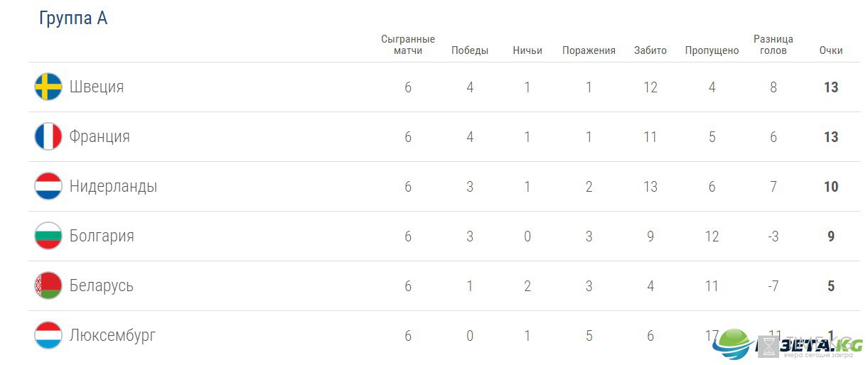Click the Bulgaria flag icon

(x=48, y=236)
